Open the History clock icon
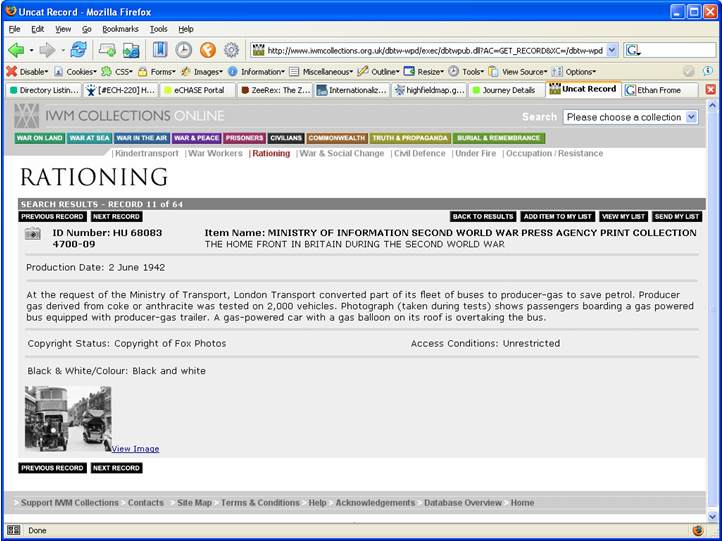 point(184,50)
